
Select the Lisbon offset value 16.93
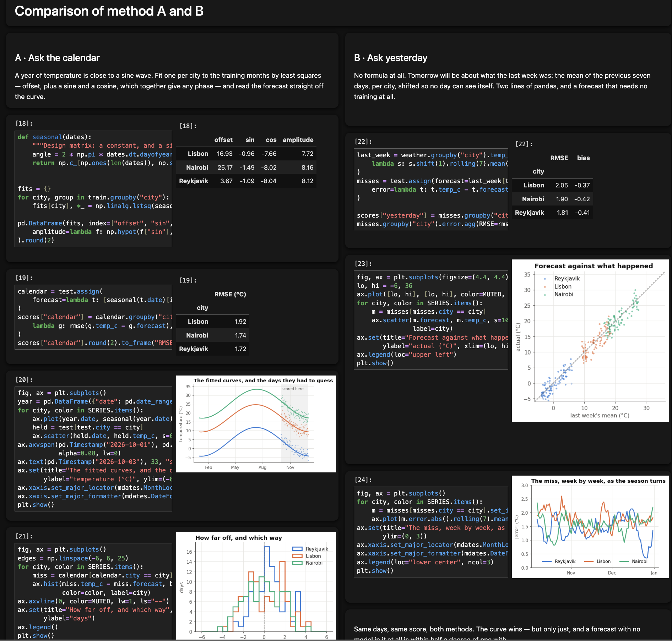(x=225, y=154)
